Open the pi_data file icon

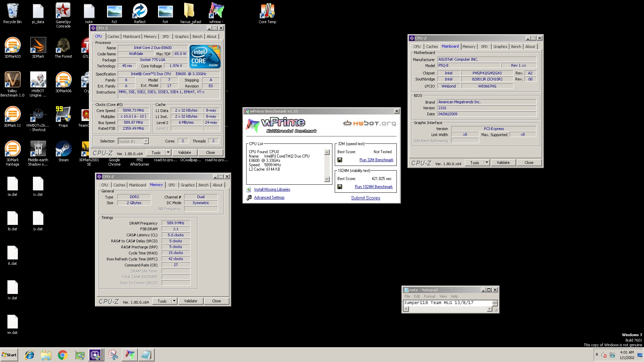tap(38, 13)
